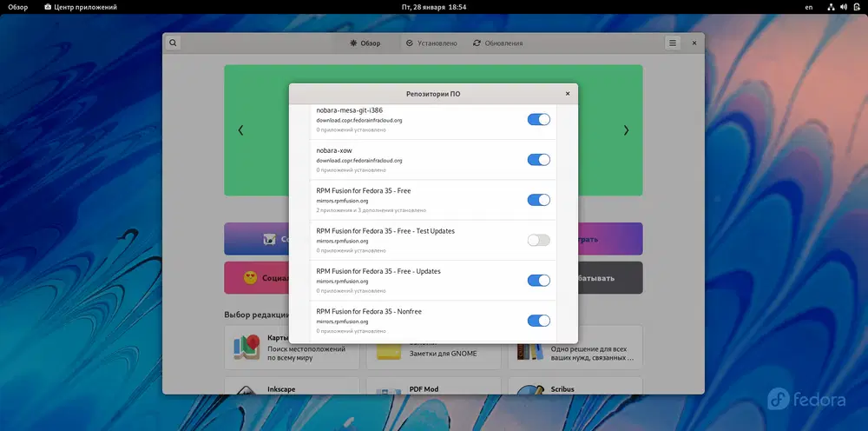This screenshot has height=431, width=868.
Task: Disable the nobara-xow repository
Action: [539, 160]
